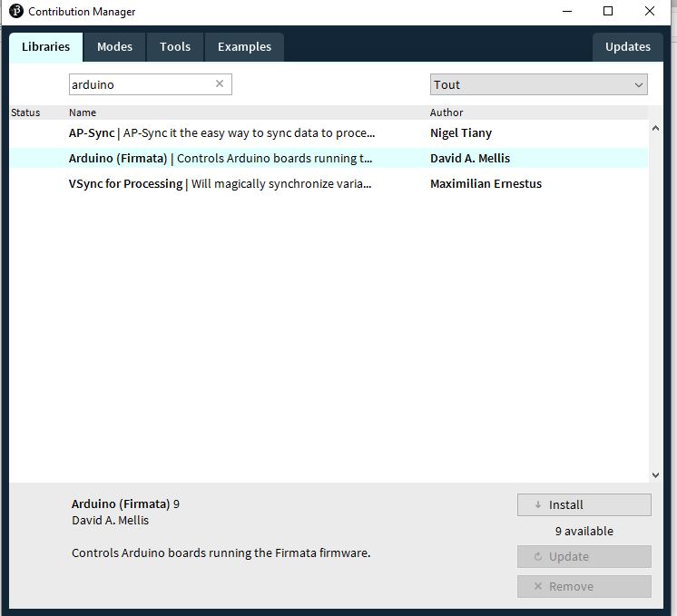Click the greyed-out Update button
Screen dimensions: 677x616
tap(584, 556)
